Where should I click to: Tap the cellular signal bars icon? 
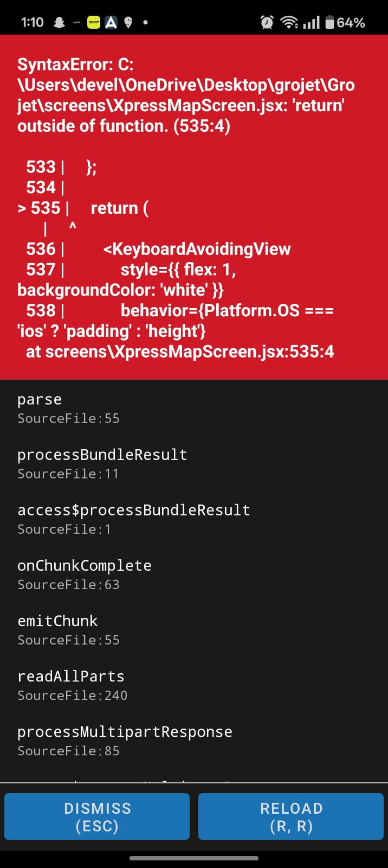[311, 22]
